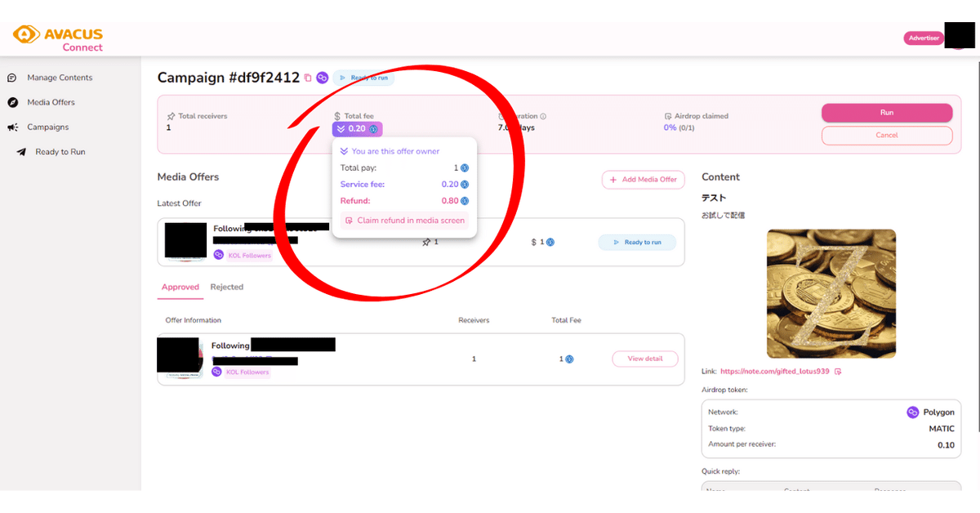The width and height of the screenshot is (980, 513).
Task: Click the Campaigns megaphone icon
Action: coord(12,127)
